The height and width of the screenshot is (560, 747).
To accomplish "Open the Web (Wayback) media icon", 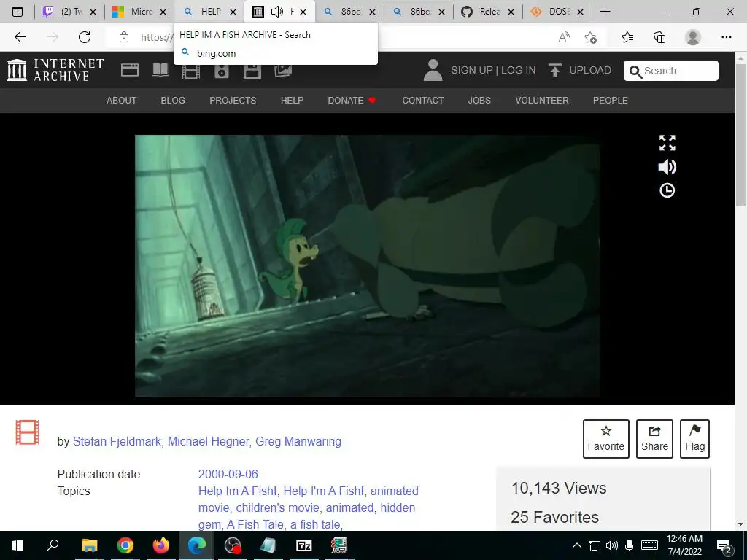I will [130, 70].
